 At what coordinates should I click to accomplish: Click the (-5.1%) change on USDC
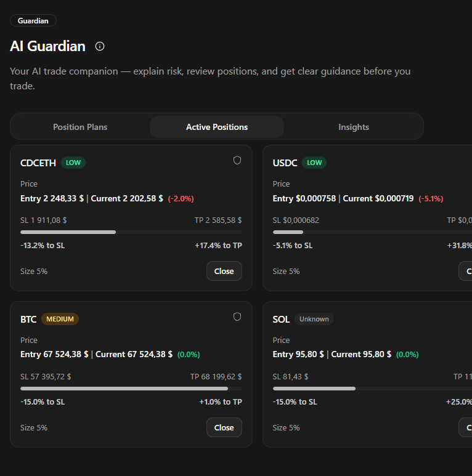pos(431,199)
